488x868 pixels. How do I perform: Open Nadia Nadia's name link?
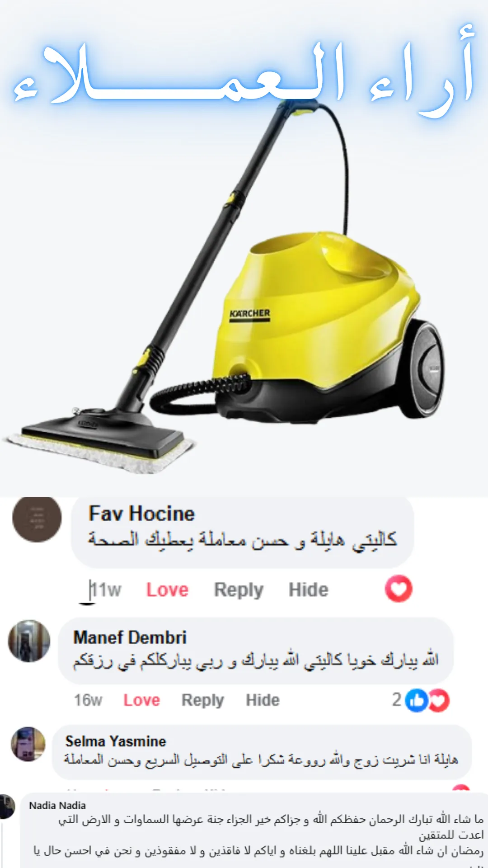pos(57,805)
